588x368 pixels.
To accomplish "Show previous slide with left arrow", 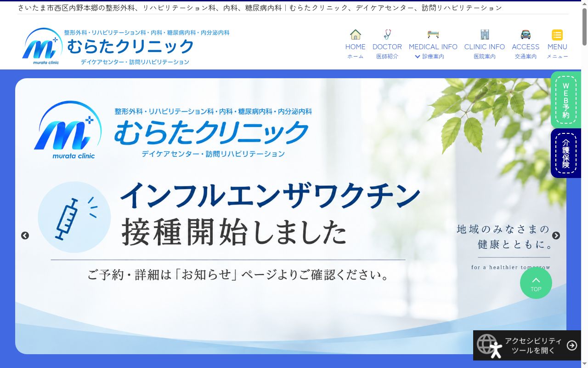I will (25, 236).
